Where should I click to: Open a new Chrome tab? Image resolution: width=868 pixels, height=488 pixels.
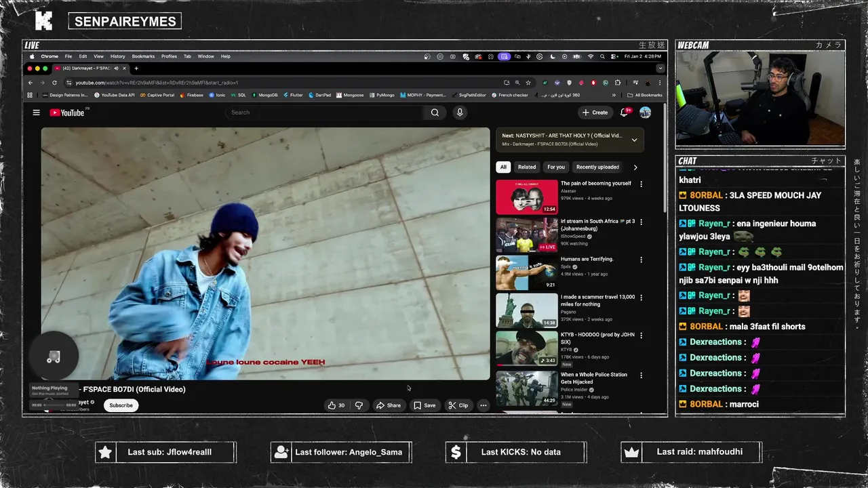(x=136, y=68)
